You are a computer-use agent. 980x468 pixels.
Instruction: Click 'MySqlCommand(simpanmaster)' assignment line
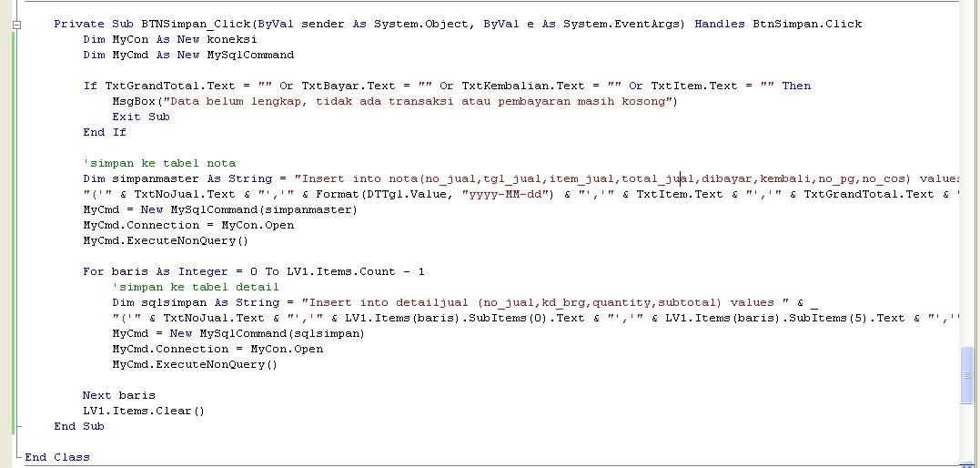[x=220, y=209]
